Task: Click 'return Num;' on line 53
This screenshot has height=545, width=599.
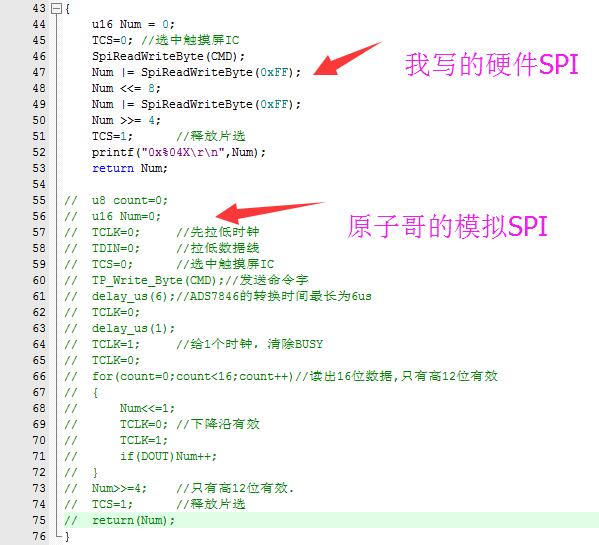Action: pos(130,168)
